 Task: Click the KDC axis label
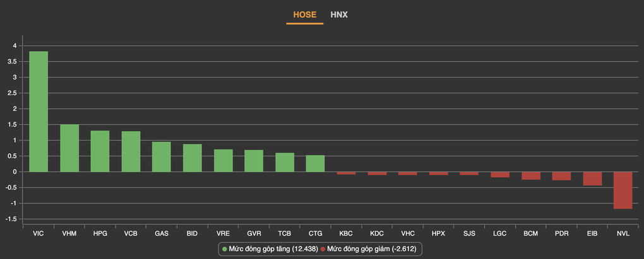(377, 234)
